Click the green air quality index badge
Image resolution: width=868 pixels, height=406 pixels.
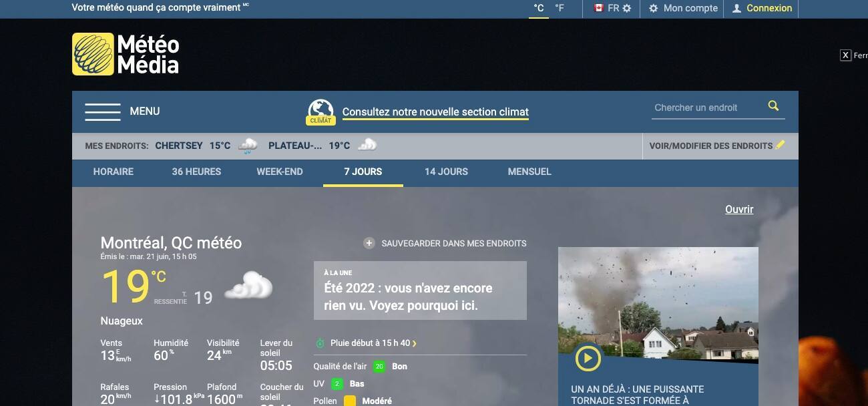(379, 366)
